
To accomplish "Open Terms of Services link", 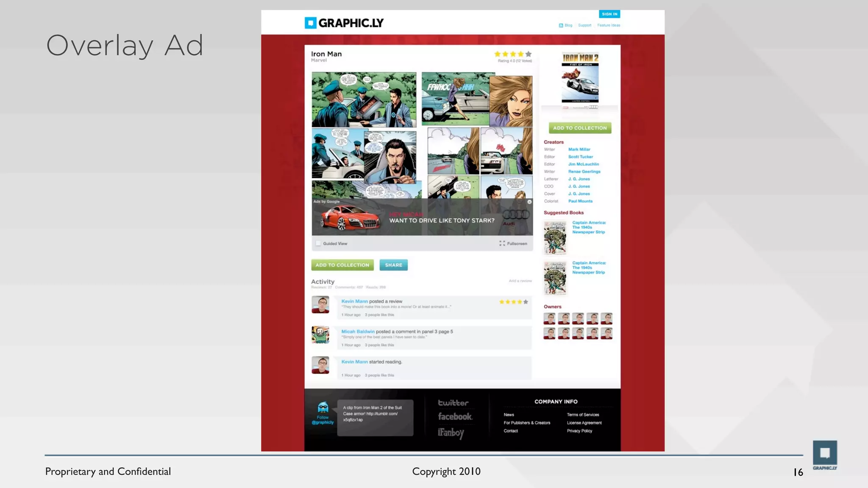I will coord(583,415).
